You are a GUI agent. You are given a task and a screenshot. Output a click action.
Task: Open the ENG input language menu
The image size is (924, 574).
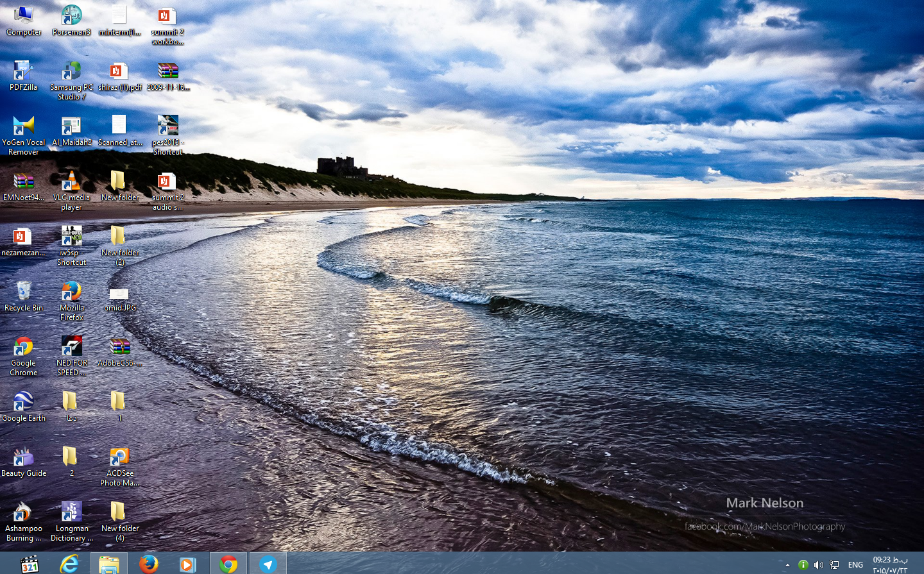(x=855, y=565)
